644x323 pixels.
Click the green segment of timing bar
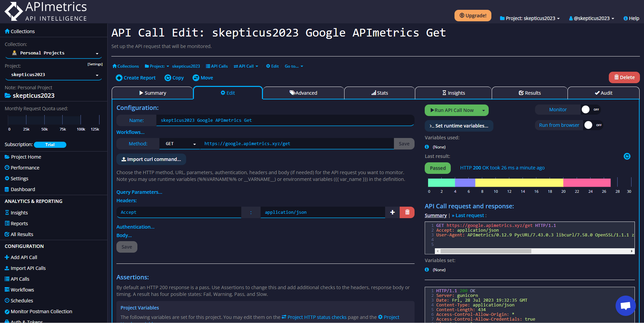(x=441, y=183)
